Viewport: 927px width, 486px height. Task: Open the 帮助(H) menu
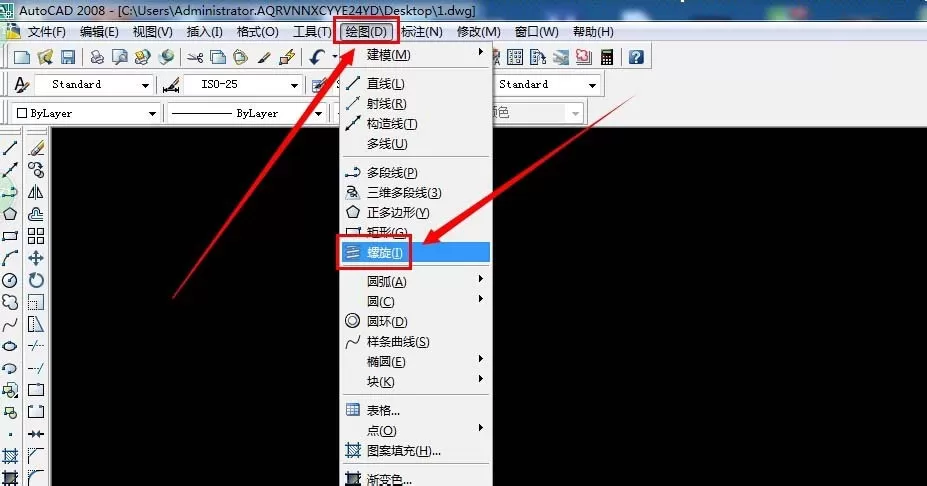point(593,32)
